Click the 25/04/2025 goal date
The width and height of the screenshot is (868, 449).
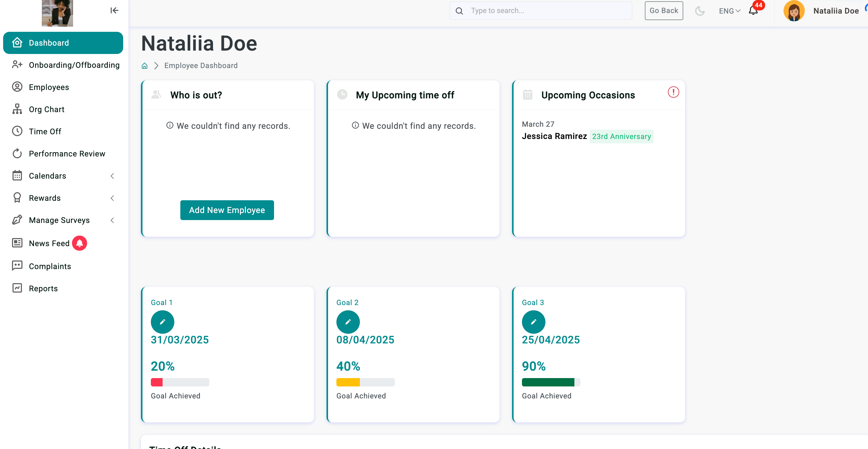551,339
